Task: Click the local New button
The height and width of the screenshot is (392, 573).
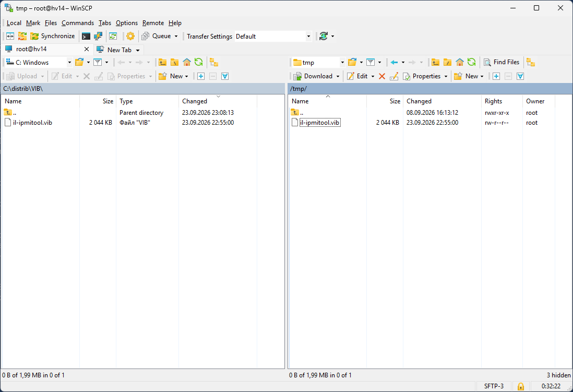Action: coord(174,76)
